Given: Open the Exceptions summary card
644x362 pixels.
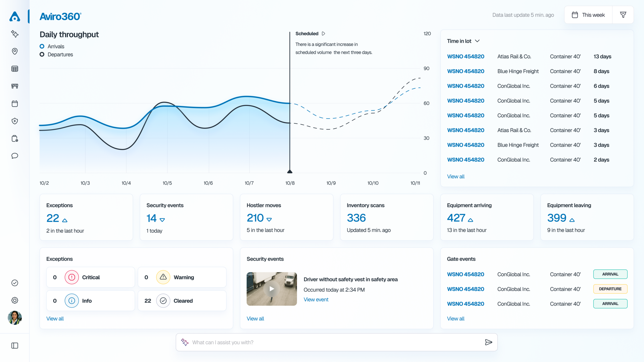Looking at the screenshot, I should (x=86, y=217).
